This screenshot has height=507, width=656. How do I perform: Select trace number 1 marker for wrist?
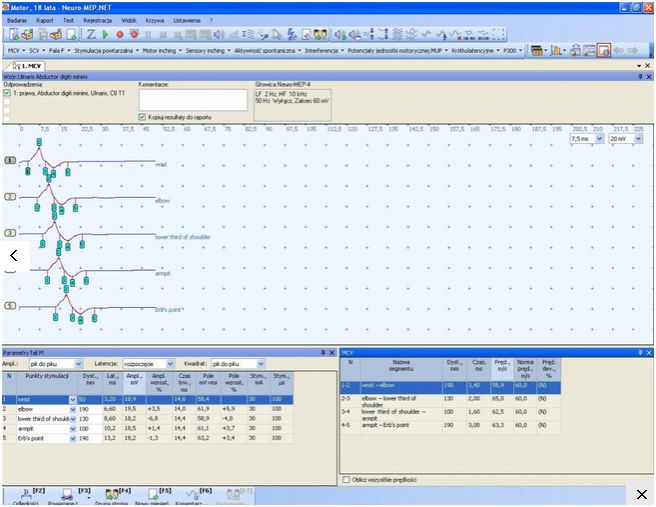tap(10, 160)
